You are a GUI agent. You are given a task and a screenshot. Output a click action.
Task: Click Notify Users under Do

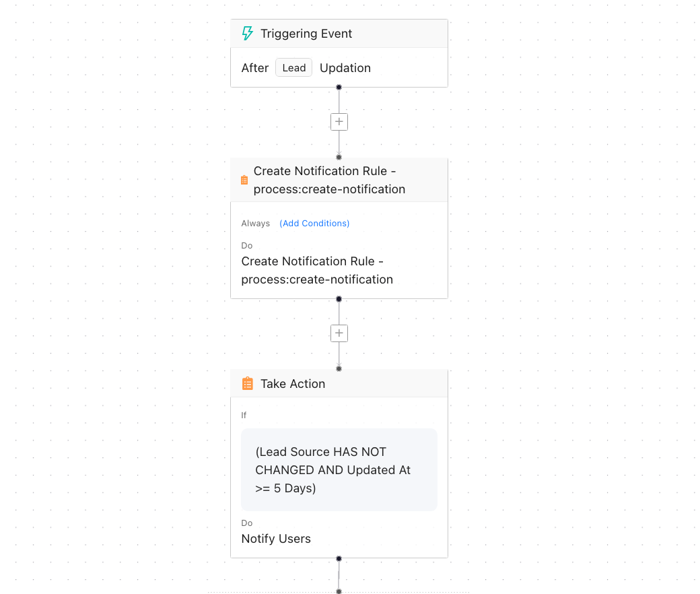click(x=276, y=539)
